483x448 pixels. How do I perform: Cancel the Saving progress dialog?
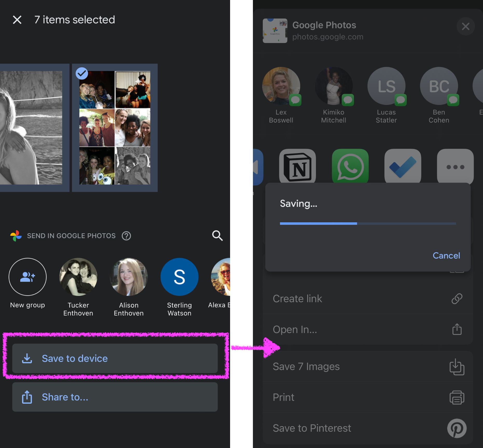pyautogui.click(x=446, y=255)
